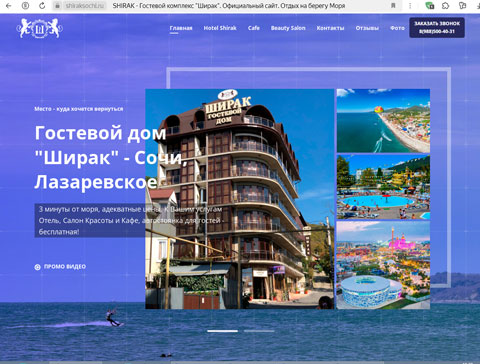Click the Shirak lion crest logo
Image resolution: width=480 pixels, height=364 pixels.
39,28
